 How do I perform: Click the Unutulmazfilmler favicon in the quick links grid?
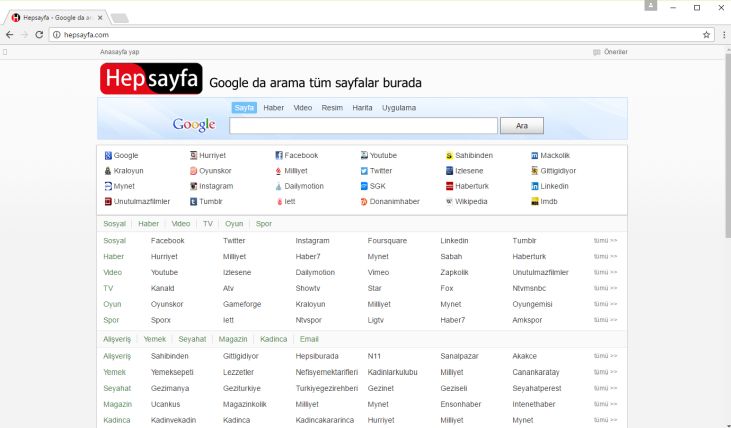tap(108, 202)
